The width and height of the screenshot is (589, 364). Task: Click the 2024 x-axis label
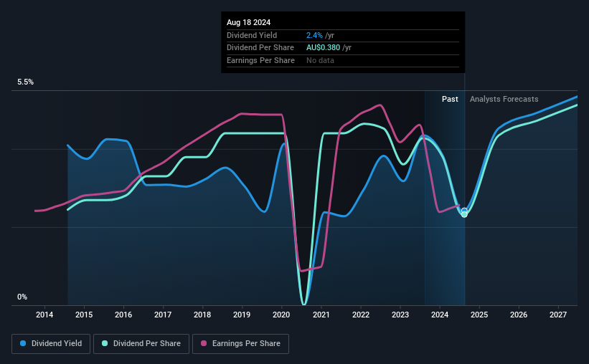(440, 315)
